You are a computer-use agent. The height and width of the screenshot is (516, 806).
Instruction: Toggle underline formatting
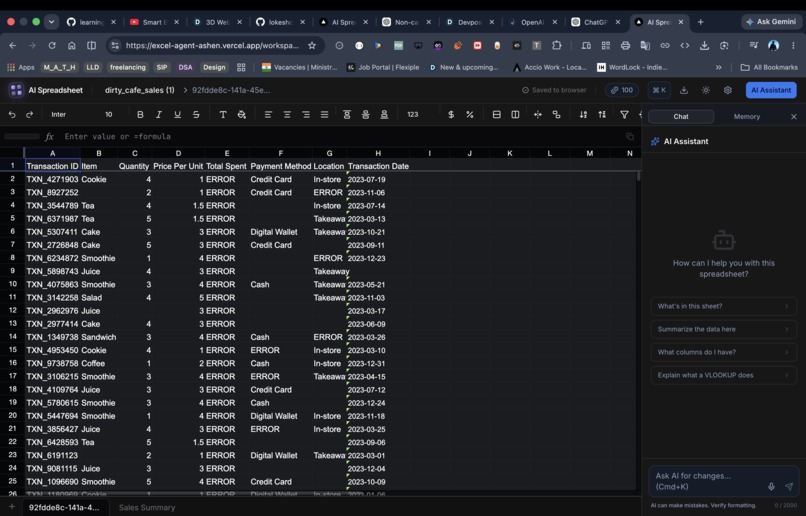pyautogui.click(x=177, y=115)
